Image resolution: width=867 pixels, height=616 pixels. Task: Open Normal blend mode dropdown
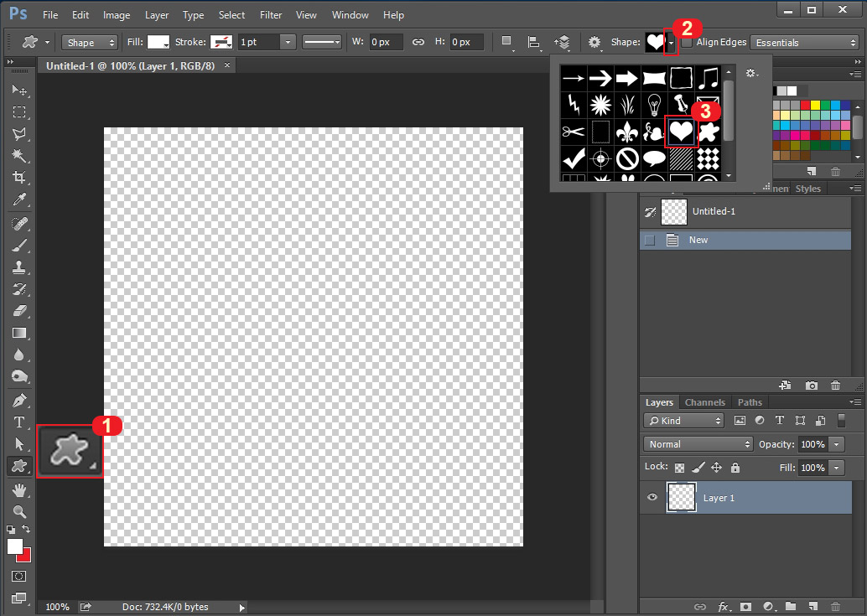[698, 444]
